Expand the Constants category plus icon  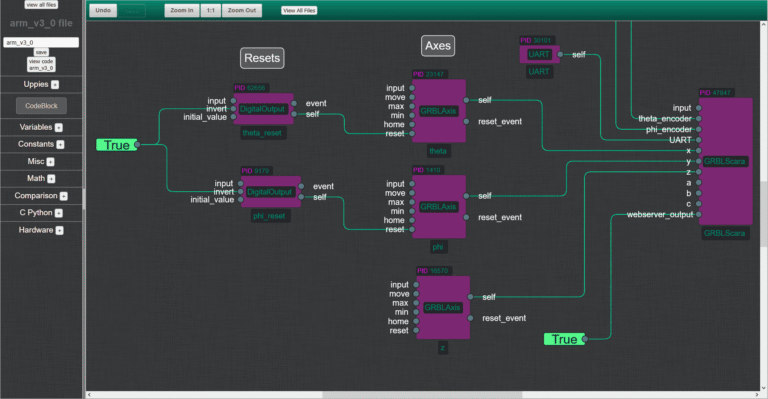pyautogui.click(x=60, y=144)
